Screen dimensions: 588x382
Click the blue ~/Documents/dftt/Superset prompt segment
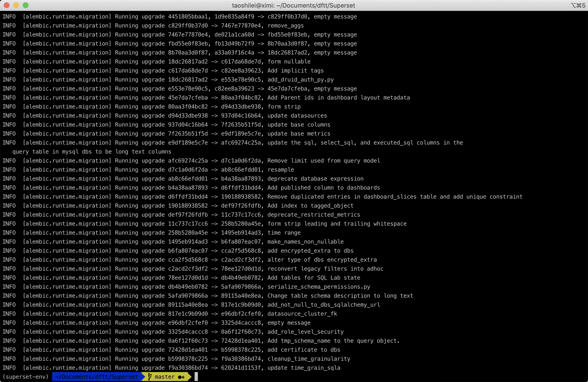(x=97, y=377)
